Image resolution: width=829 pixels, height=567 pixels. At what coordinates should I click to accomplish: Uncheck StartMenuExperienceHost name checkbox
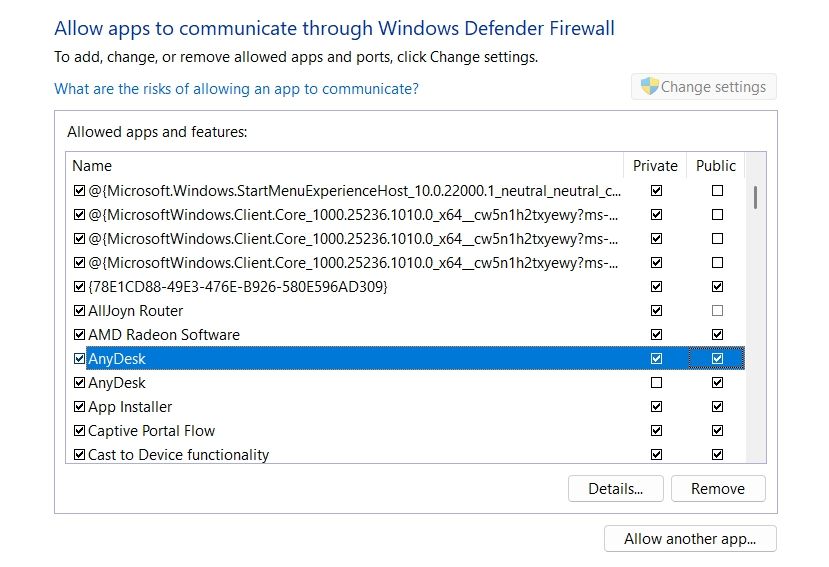79,190
